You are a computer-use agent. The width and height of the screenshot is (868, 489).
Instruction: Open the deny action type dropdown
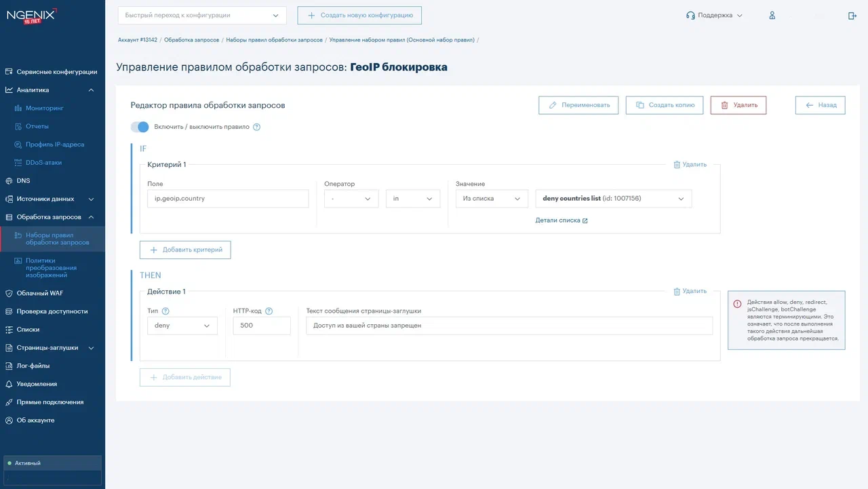pos(182,326)
